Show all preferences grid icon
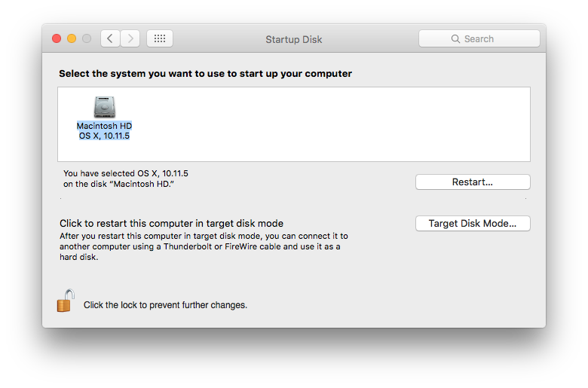 160,38
